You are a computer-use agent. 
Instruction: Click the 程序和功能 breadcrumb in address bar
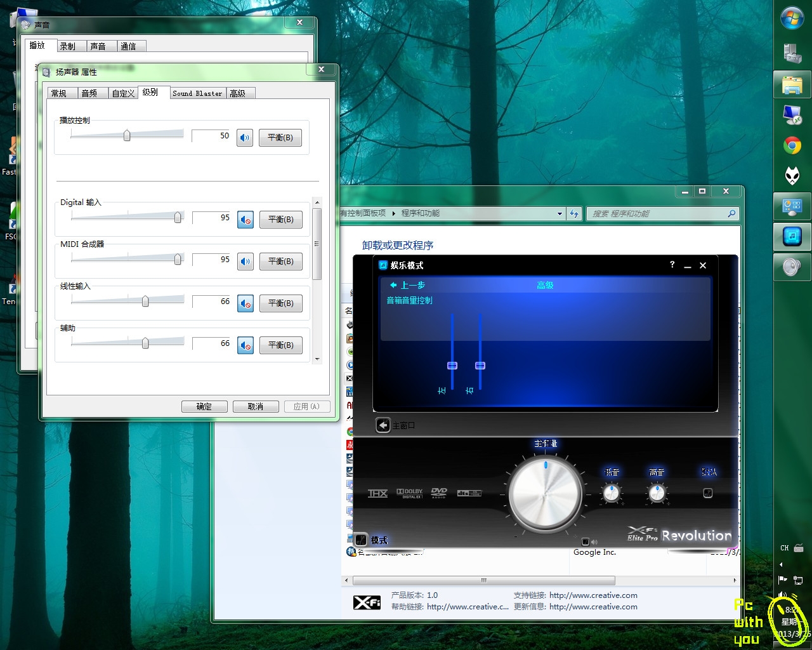(x=420, y=213)
